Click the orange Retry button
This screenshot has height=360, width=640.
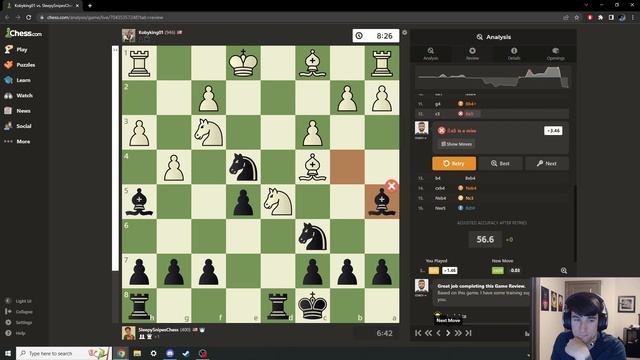[454, 163]
